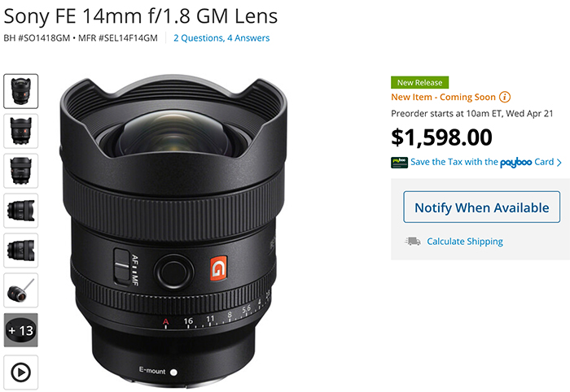Click the Calculate Shipping link

465,242
